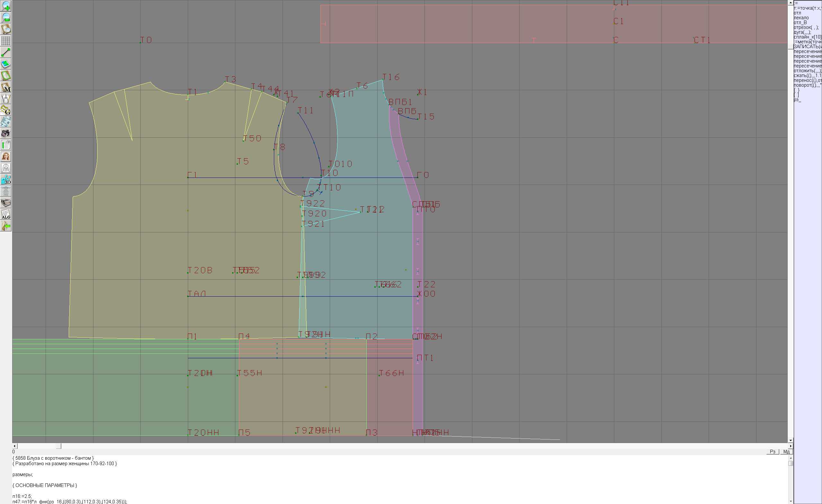
Task: Click in the code line 'размеры;'
Action: click(23, 474)
